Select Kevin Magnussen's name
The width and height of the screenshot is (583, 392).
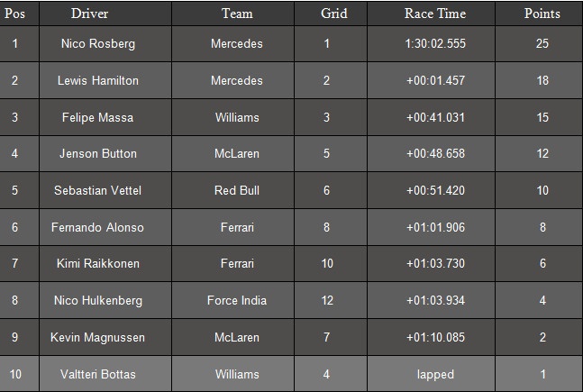pyautogui.click(x=98, y=337)
